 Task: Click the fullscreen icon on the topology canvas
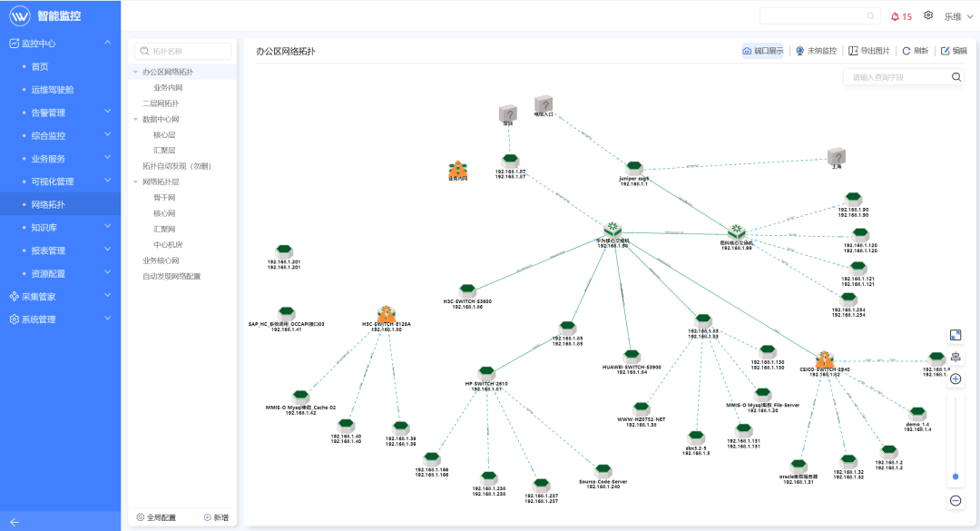pos(955,335)
